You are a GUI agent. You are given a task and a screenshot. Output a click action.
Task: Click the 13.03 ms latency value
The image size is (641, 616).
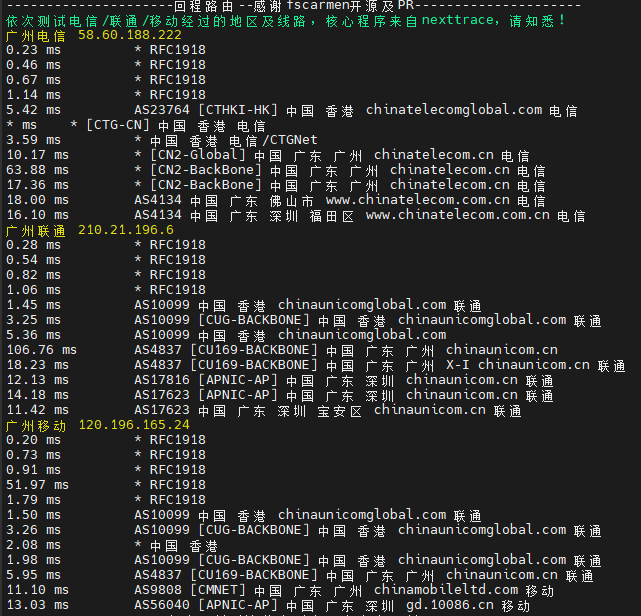point(38,605)
